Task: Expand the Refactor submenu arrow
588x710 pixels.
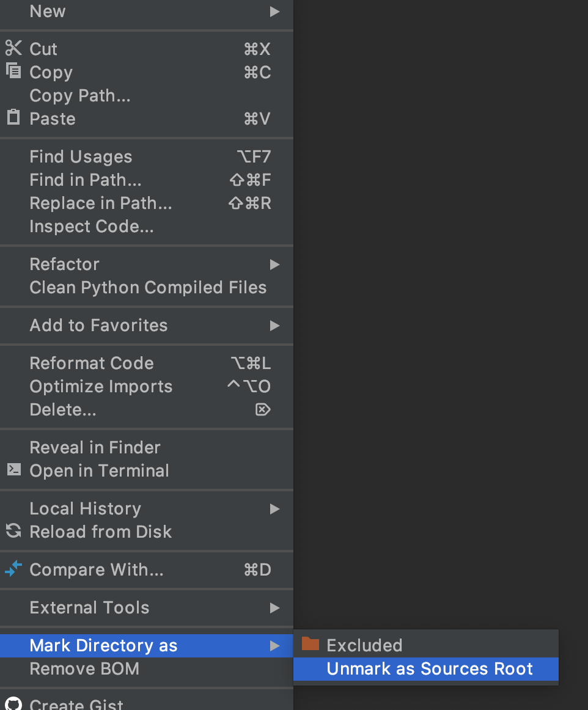Action: click(x=275, y=265)
